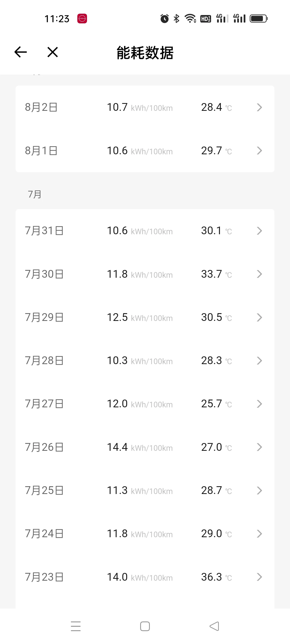Screen dimensions: 290x644
Task: Select the 7月29日 row with 12.5 kWh/100km
Action: pyautogui.click(x=145, y=317)
